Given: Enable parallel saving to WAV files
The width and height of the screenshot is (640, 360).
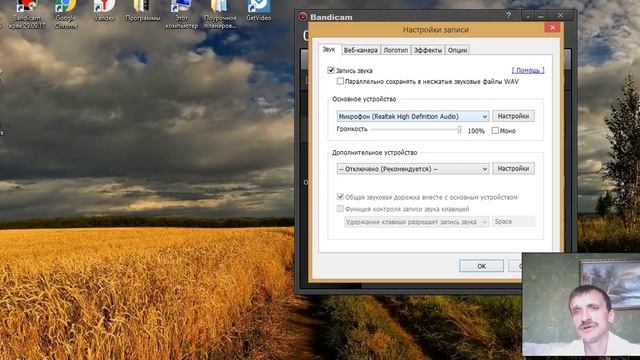Looking at the screenshot, I should pos(340,81).
